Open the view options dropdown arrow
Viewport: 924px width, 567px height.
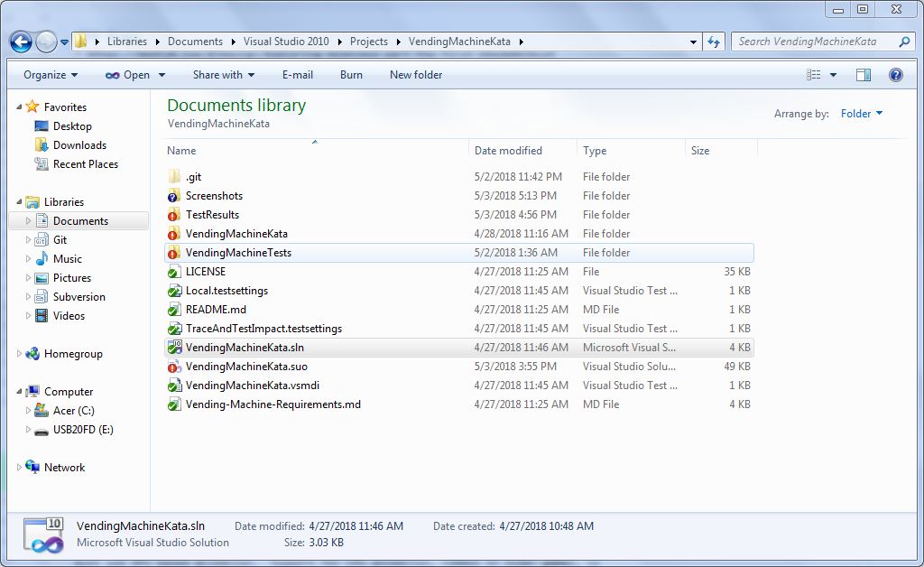click(833, 75)
